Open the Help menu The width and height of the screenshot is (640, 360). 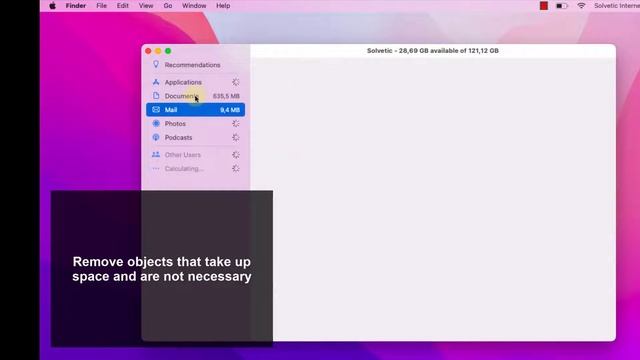[x=223, y=6]
